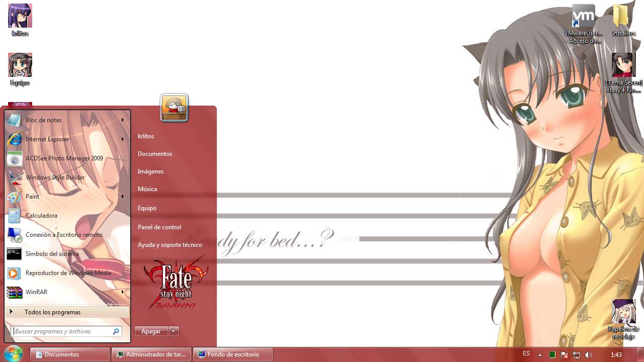The image size is (644, 362).
Task: Click the Apagar button
Action: 150,331
